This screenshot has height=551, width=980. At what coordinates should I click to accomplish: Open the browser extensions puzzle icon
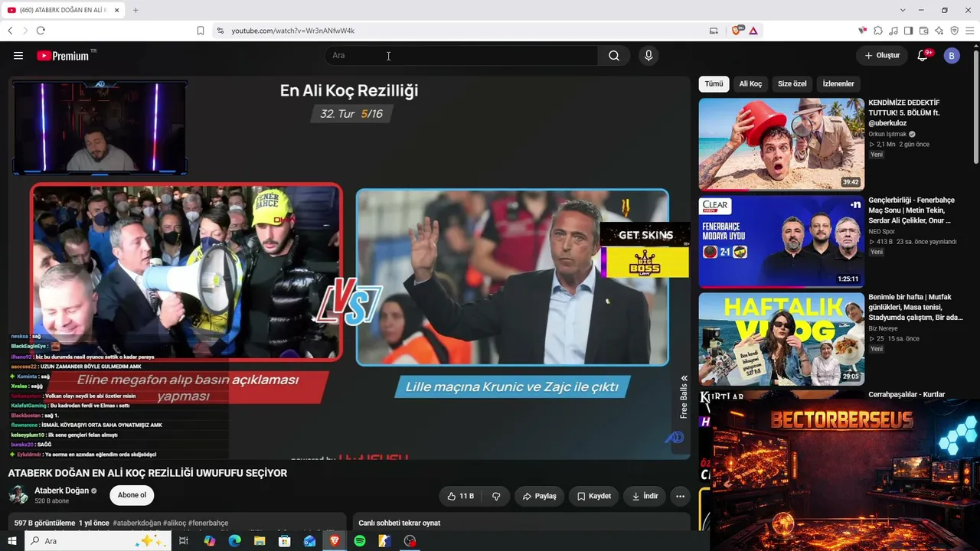[878, 31]
